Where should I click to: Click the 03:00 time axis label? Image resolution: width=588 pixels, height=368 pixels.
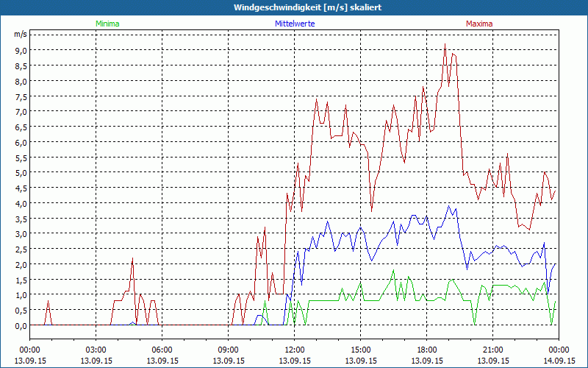[x=96, y=350]
